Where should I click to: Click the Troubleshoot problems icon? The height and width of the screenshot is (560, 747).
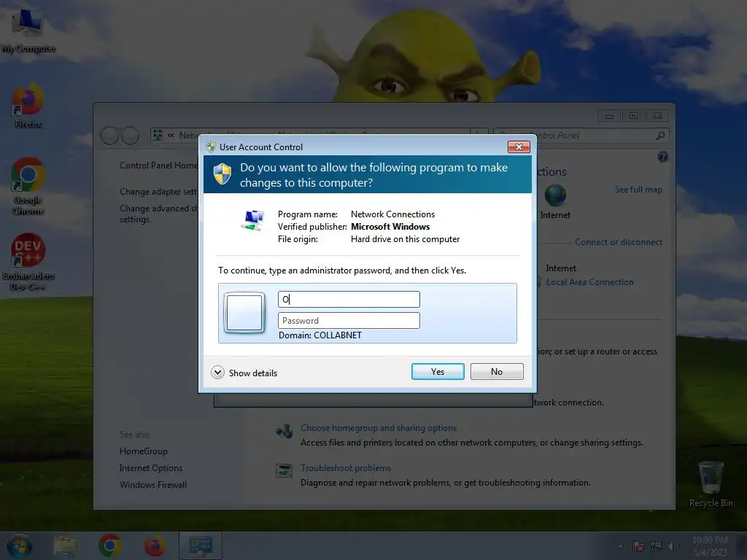click(285, 471)
